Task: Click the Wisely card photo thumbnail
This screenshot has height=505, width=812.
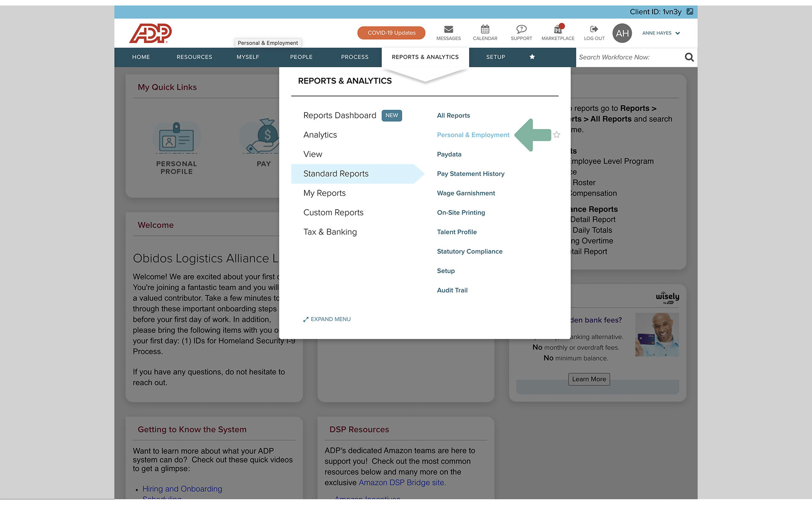Action: [x=657, y=335]
